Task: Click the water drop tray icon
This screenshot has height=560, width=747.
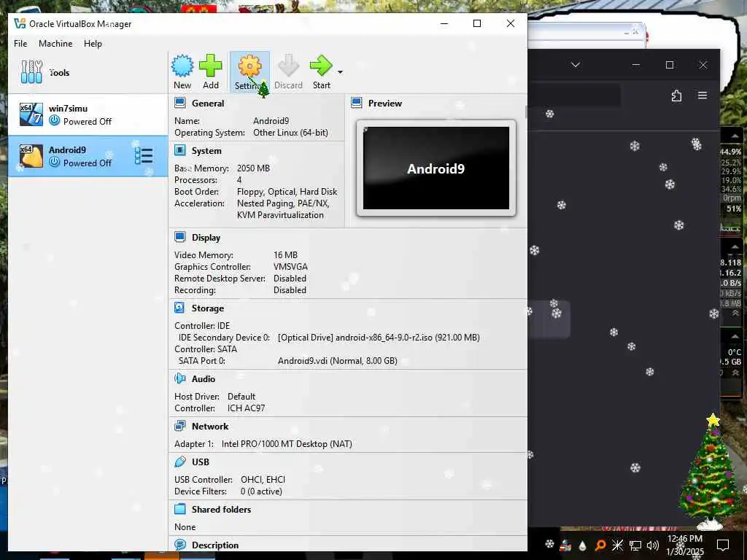Action: [582, 545]
